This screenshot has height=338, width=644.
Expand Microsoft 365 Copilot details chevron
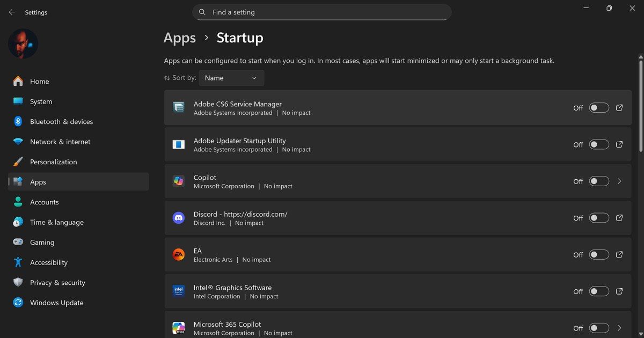tap(619, 328)
